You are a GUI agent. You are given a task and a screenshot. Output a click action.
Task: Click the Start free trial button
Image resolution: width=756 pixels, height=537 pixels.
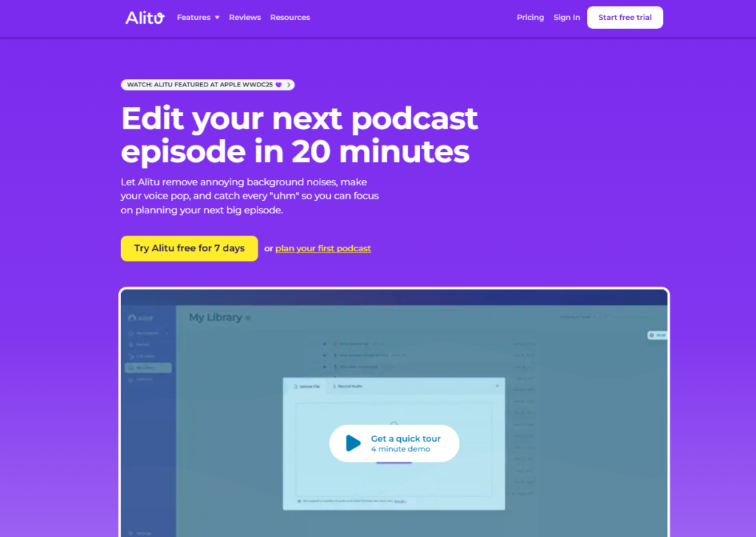[625, 18]
